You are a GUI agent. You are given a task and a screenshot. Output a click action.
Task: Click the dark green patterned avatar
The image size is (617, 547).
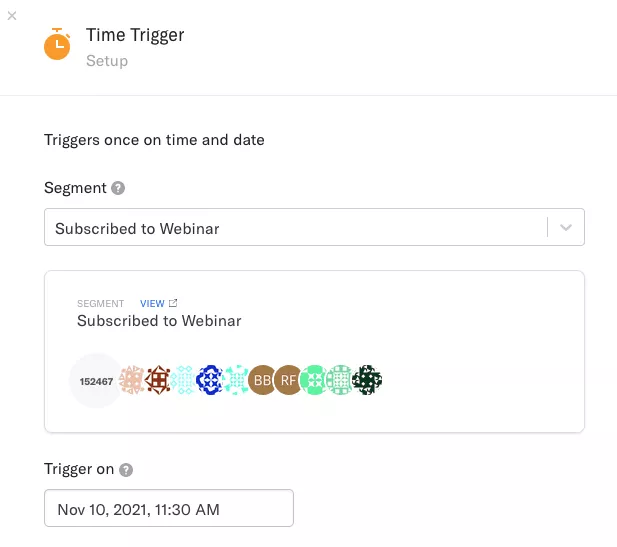(x=367, y=380)
